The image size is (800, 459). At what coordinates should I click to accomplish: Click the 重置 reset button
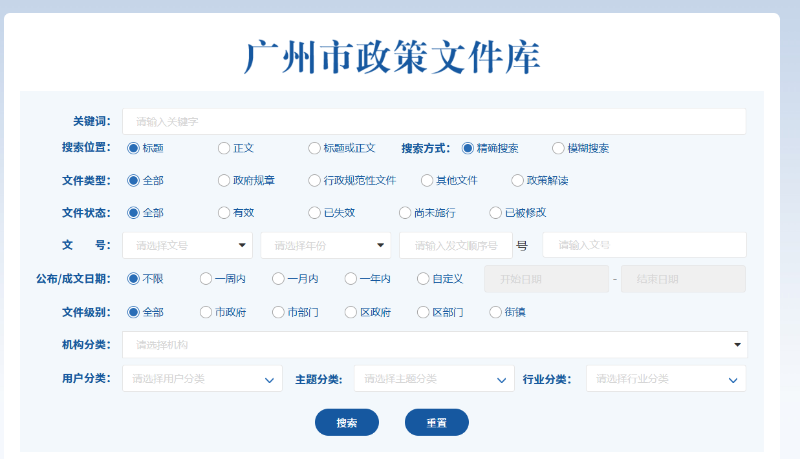click(436, 423)
